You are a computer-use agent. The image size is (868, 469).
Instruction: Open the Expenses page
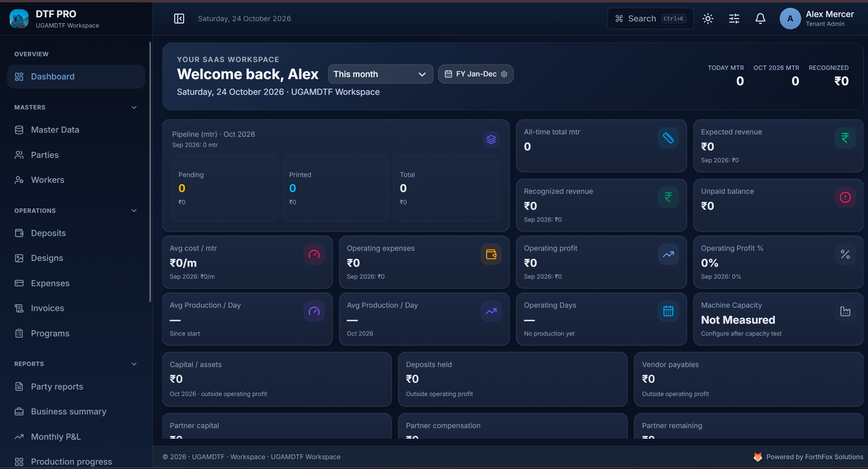(x=76, y=283)
